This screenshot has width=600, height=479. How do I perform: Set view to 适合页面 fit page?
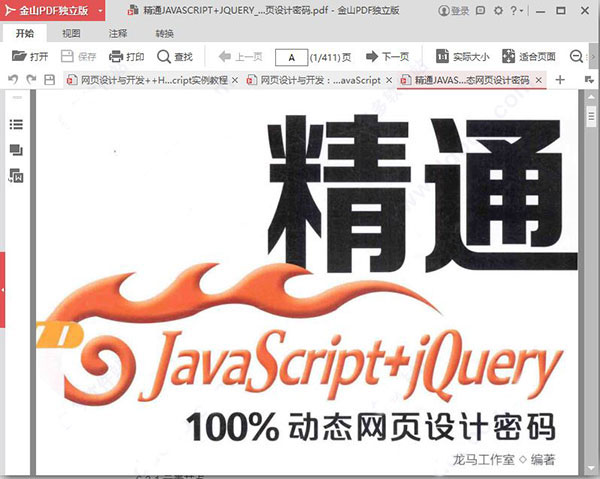point(529,57)
